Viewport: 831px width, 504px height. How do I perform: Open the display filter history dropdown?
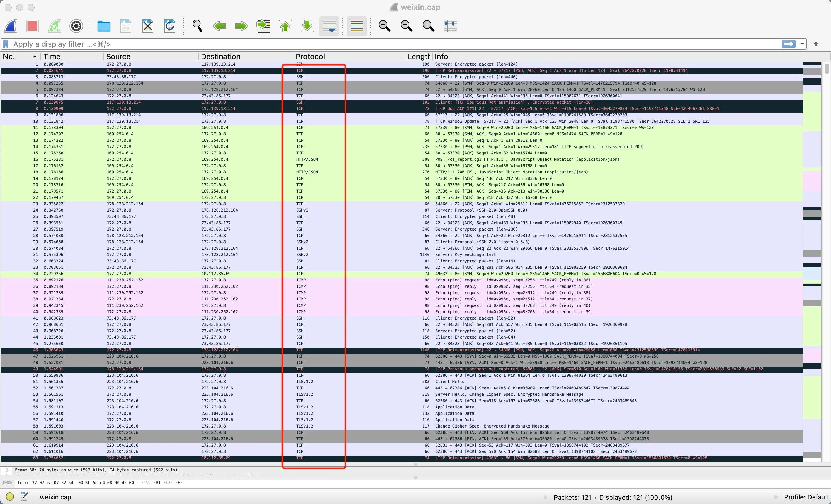[802, 44]
